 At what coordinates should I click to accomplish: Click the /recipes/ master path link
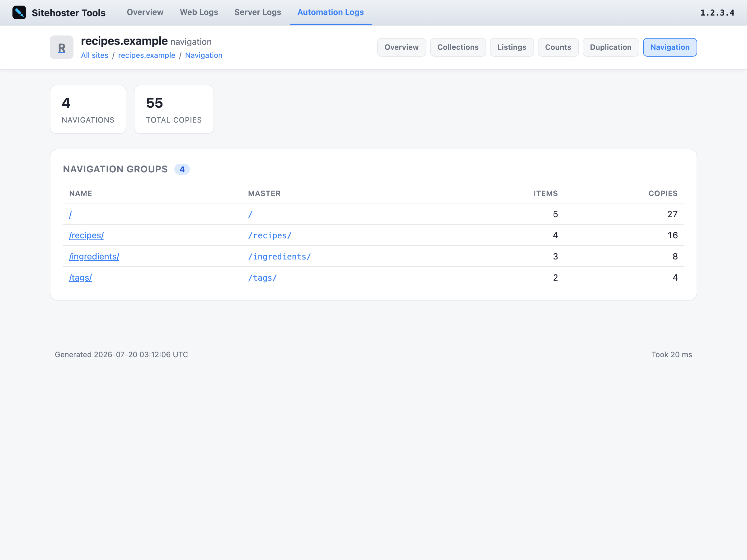[x=270, y=236]
